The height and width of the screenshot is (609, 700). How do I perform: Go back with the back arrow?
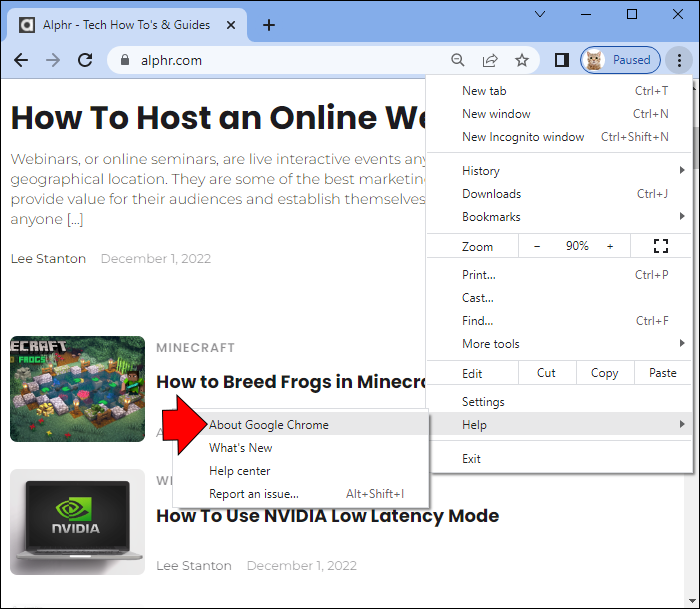click(x=21, y=60)
